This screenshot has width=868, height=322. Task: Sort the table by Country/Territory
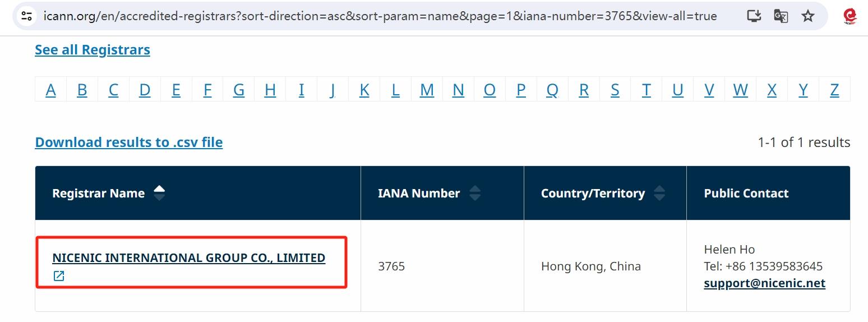click(659, 193)
